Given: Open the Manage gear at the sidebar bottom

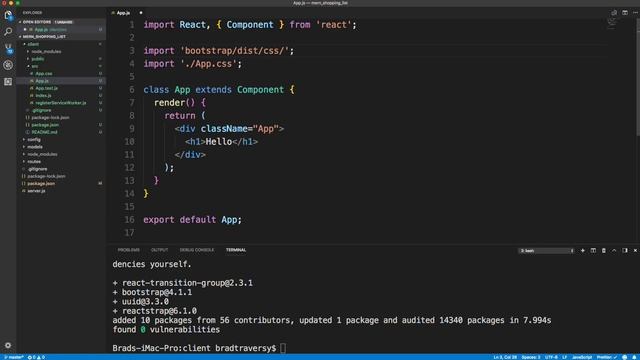Looking at the screenshot, I should coord(8,345).
